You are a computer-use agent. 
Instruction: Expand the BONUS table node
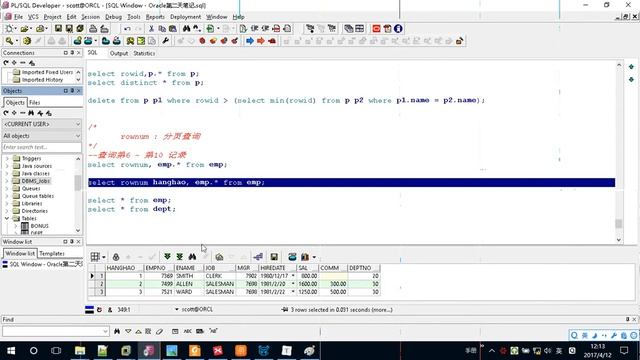(x=16, y=226)
